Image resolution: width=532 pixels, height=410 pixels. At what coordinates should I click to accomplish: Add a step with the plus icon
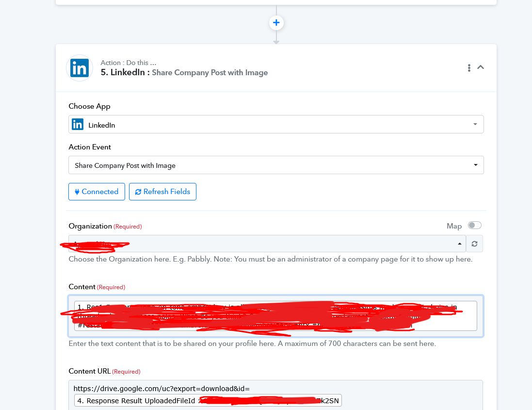tap(276, 23)
